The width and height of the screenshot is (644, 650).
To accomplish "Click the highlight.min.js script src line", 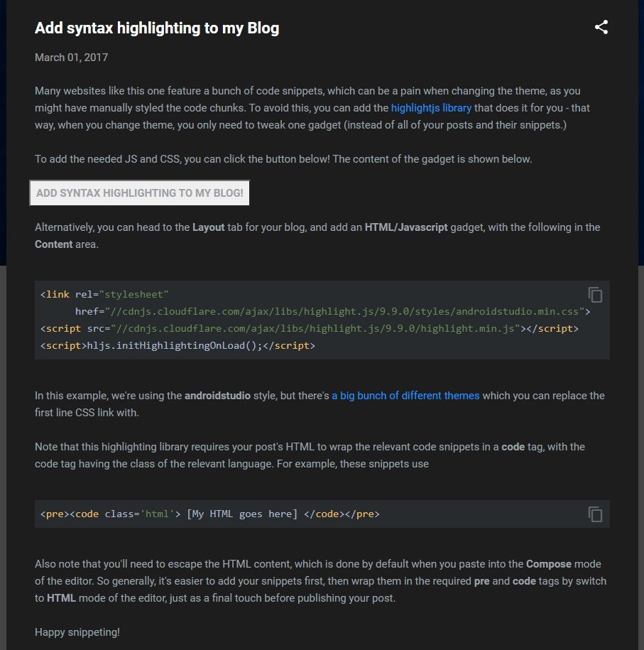I will (x=309, y=329).
